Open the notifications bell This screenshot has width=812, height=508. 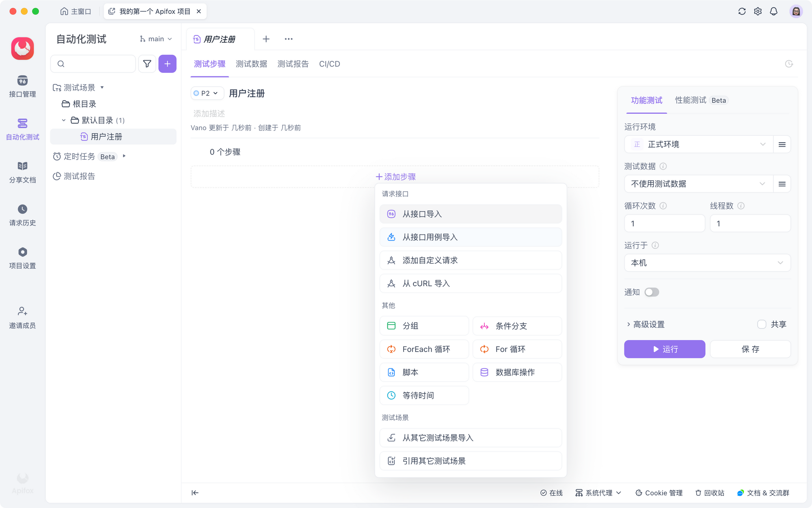pyautogui.click(x=773, y=11)
